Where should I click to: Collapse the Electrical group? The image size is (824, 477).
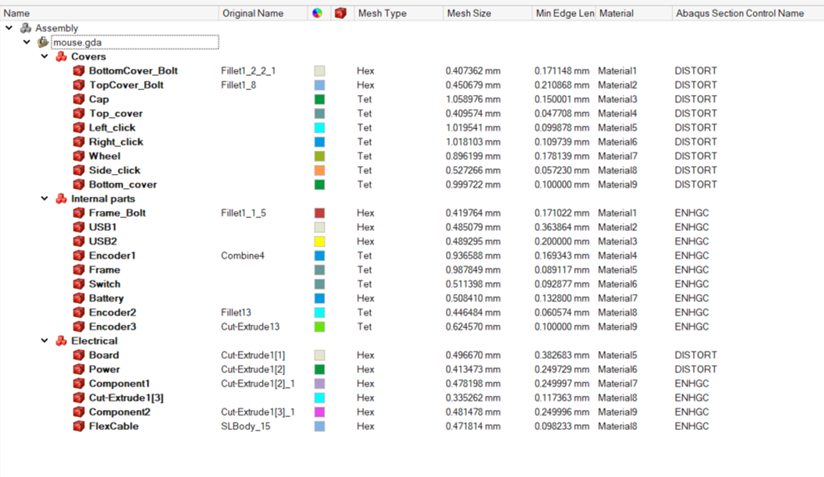pyautogui.click(x=44, y=341)
